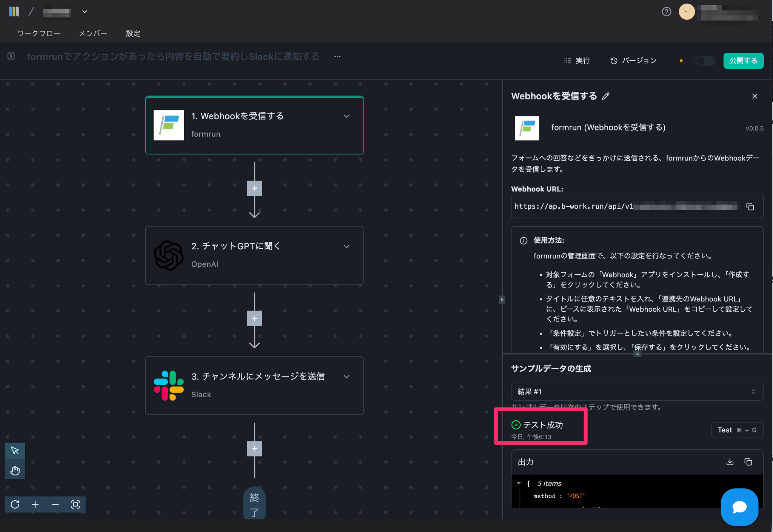Open the help question mark icon
Screen dimensions: 773x532
point(667,12)
